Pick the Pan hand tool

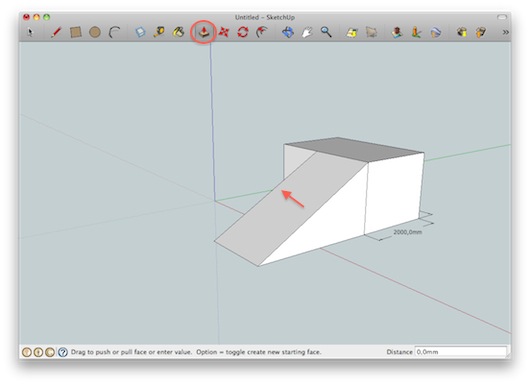coord(307,32)
